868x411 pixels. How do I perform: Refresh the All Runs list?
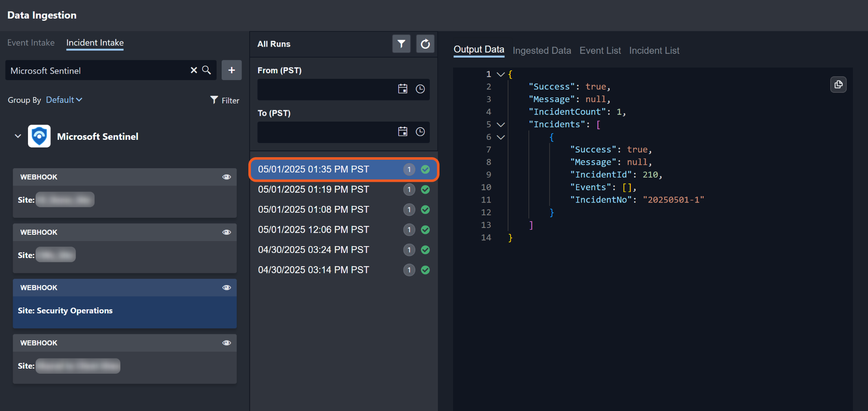tap(425, 44)
